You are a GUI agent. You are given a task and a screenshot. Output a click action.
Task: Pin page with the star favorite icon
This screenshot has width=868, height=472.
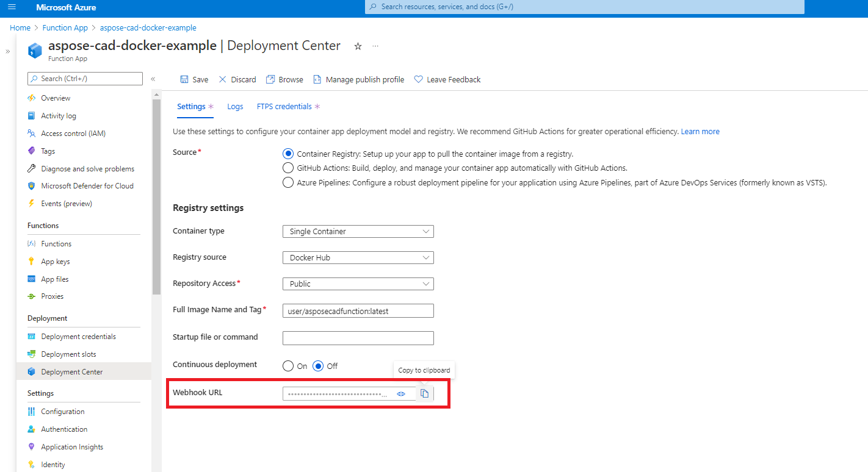point(358,46)
